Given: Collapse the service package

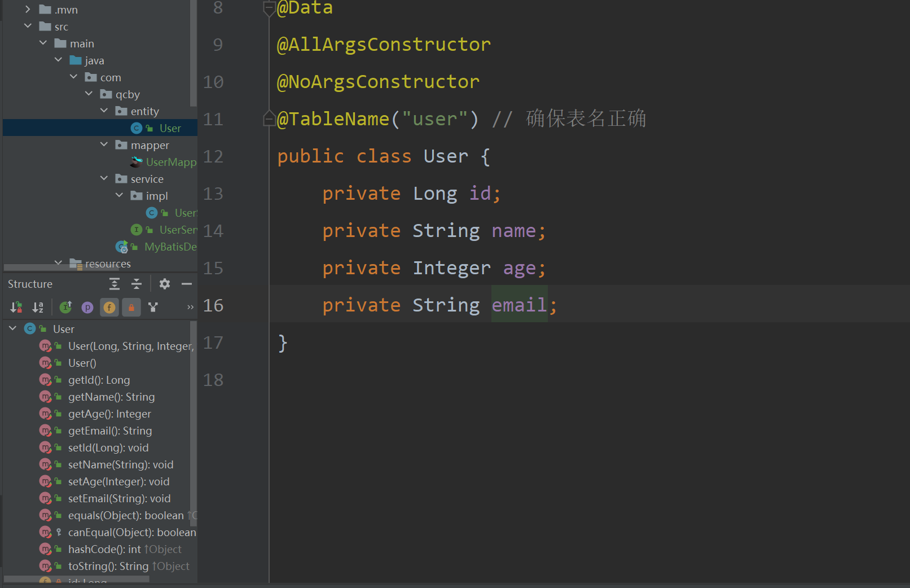Looking at the screenshot, I should (x=104, y=178).
